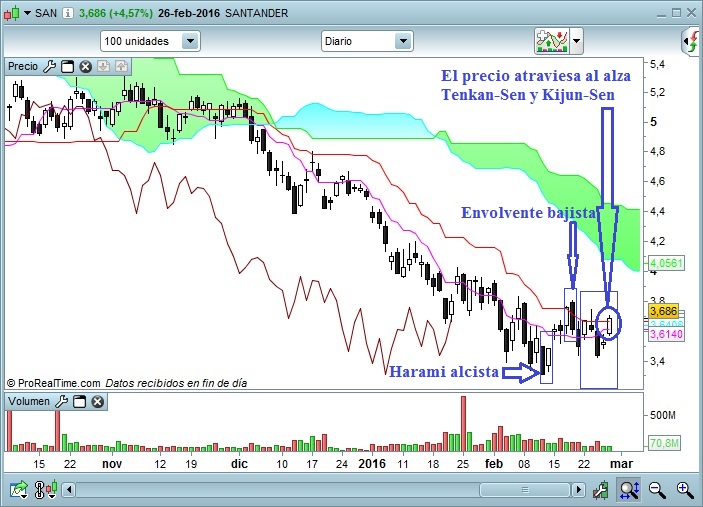Close the SAN chart window
The image size is (703, 507).
tap(692, 13)
